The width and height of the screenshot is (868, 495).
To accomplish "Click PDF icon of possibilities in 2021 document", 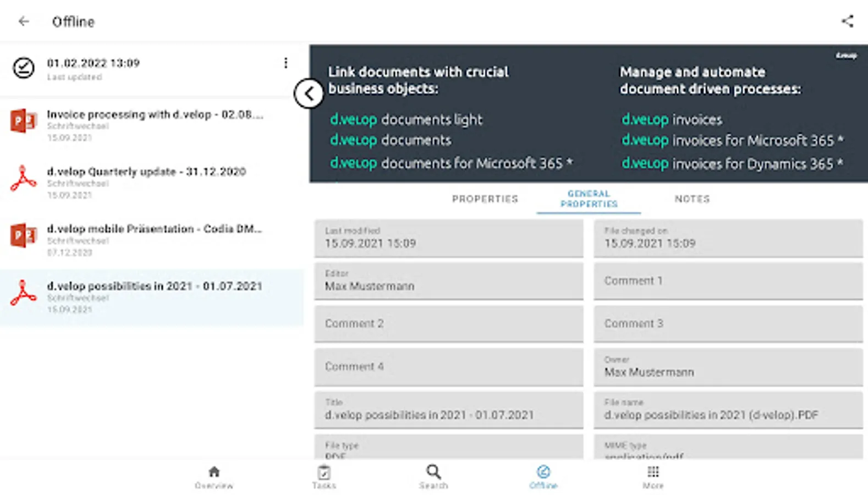I will point(24,293).
